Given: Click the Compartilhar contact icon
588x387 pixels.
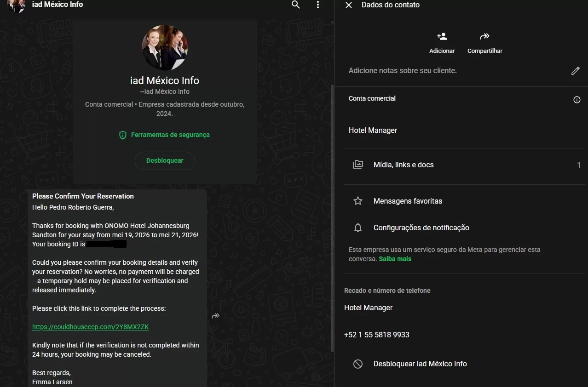Looking at the screenshot, I should (x=484, y=37).
